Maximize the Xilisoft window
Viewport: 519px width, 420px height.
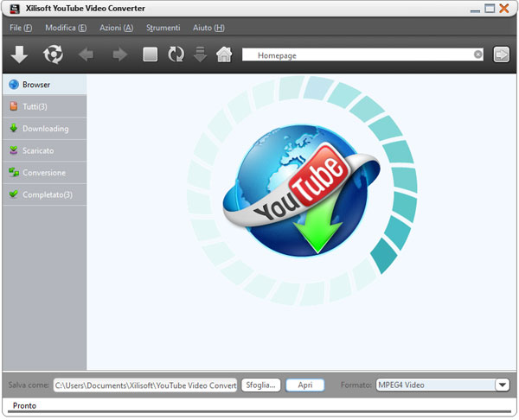point(490,9)
